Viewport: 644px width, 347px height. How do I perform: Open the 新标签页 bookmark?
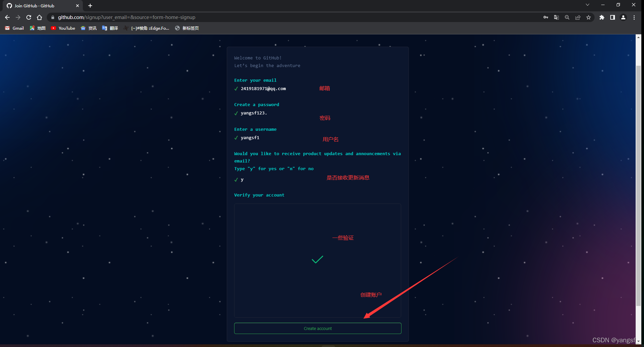[187, 28]
